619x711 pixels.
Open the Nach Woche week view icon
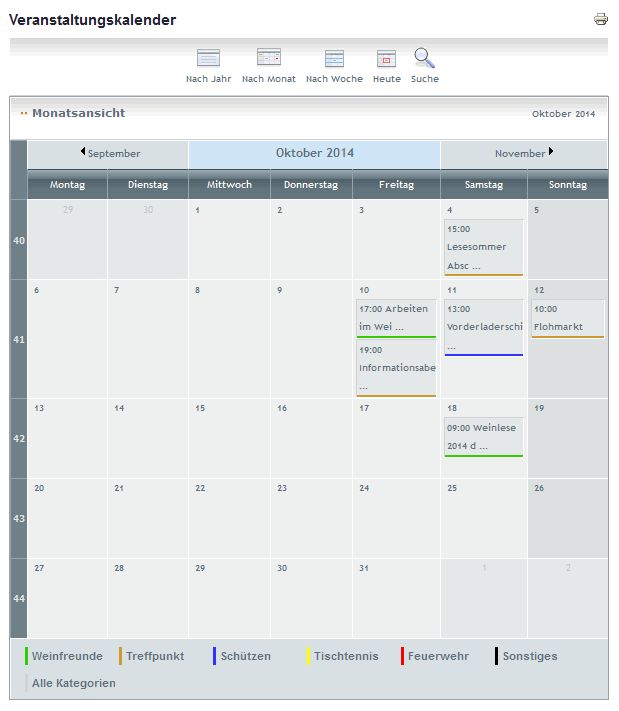click(x=334, y=58)
